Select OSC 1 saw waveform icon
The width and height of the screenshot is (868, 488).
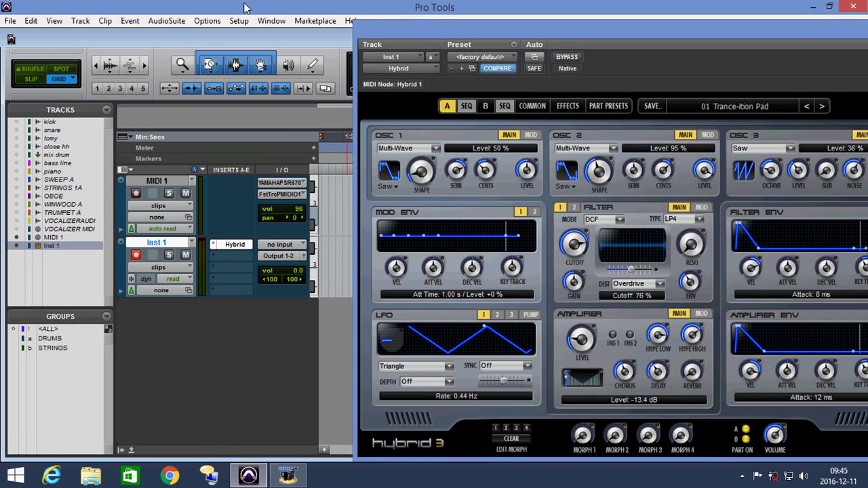(x=389, y=169)
